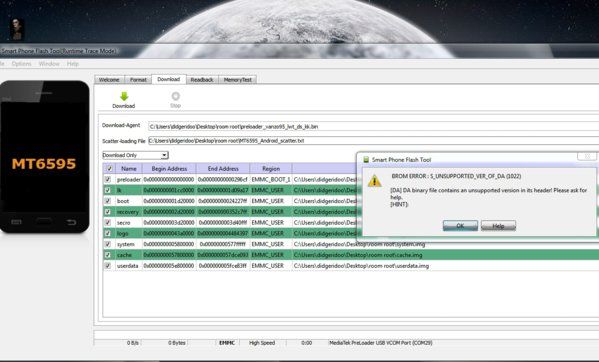Viewport: 599px width, 362px height.
Task: Click the EMMC_BOOT_1 region cell
Action: point(271,179)
